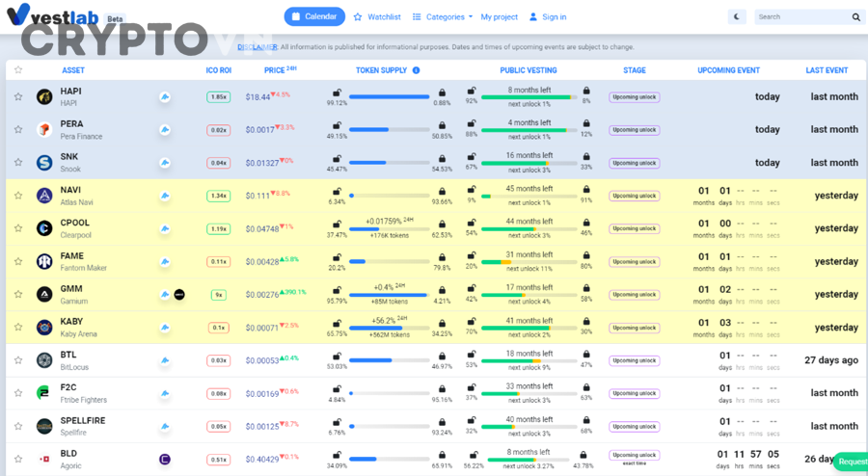Sort by ASSET column header
Viewport: 868px width, 476px height.
tap(73, 70)
